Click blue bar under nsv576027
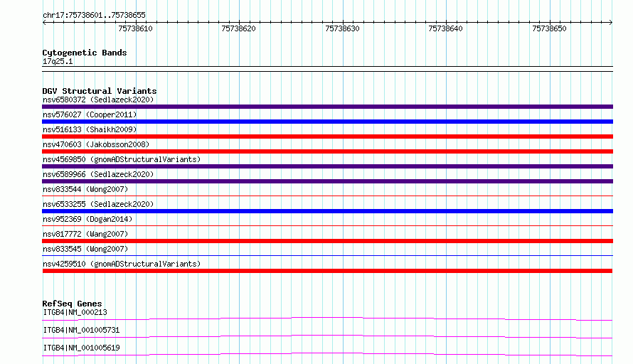Viewport: 633px width, 364px height. tap(327, 122)
